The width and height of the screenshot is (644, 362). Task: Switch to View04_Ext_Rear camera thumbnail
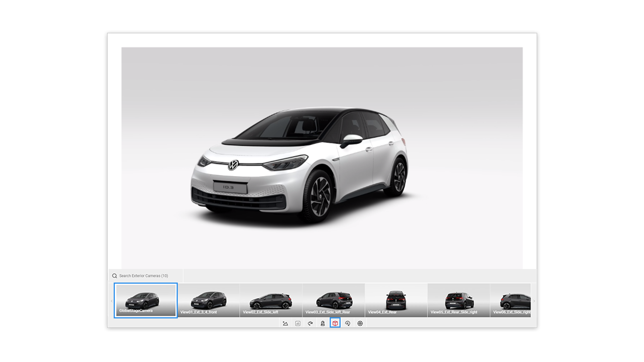396,300
